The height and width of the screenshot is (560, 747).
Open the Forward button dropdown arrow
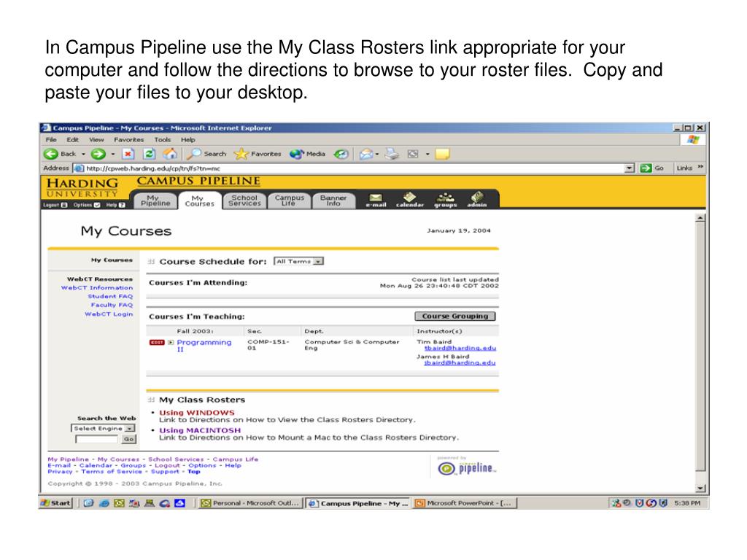tap(113, 154)
